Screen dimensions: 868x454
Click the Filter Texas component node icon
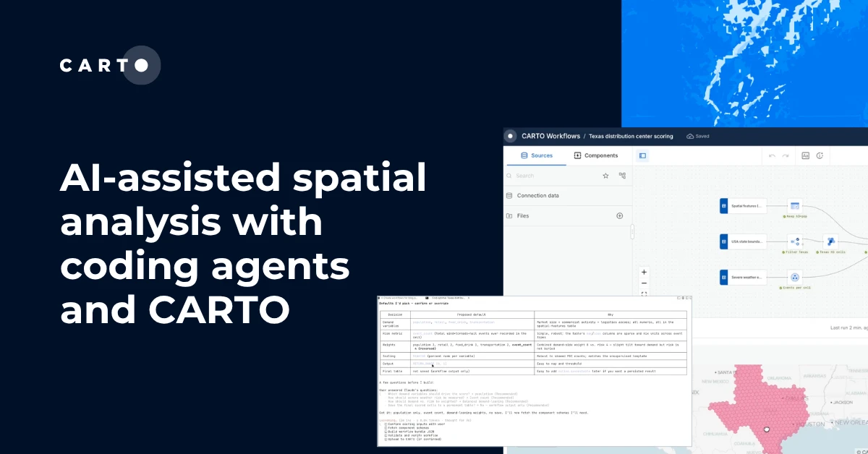tap(795, 241)
